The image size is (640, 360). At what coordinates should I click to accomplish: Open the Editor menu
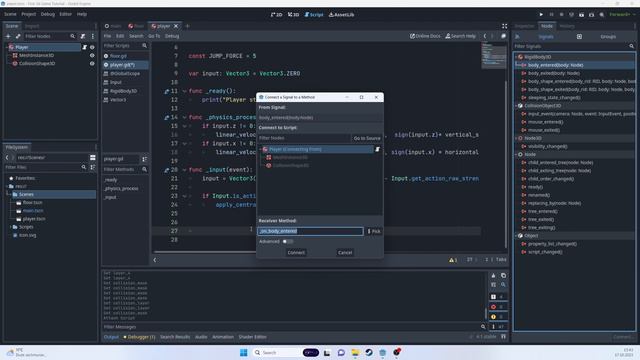[66, 14]
